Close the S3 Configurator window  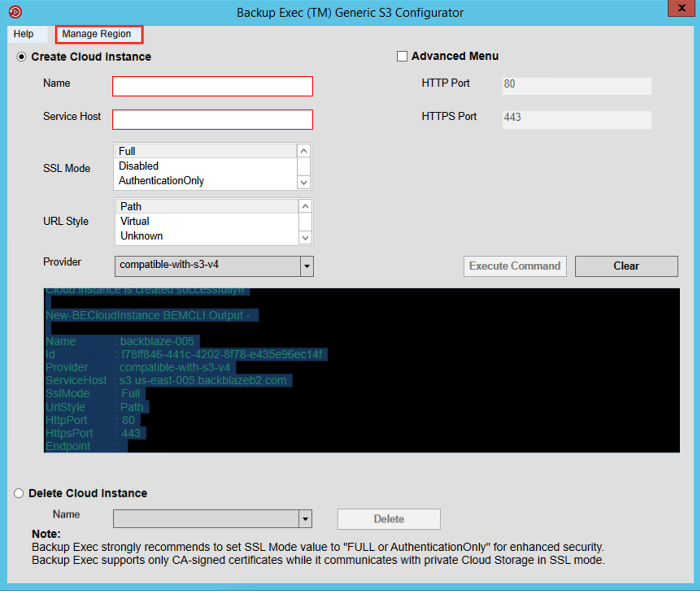coord(681,8)
